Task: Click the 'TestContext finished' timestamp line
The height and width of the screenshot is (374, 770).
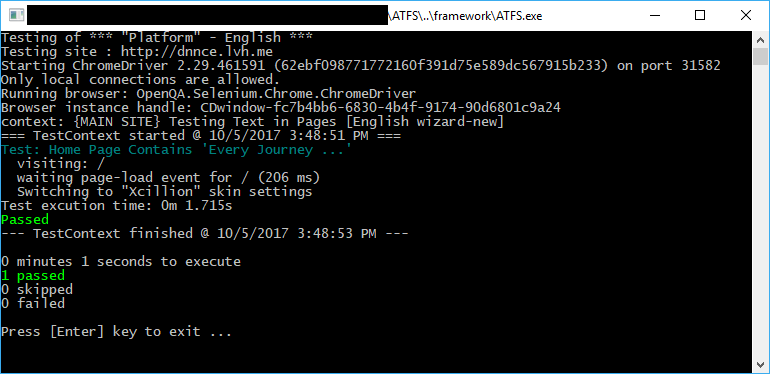Action: [204, 233]
